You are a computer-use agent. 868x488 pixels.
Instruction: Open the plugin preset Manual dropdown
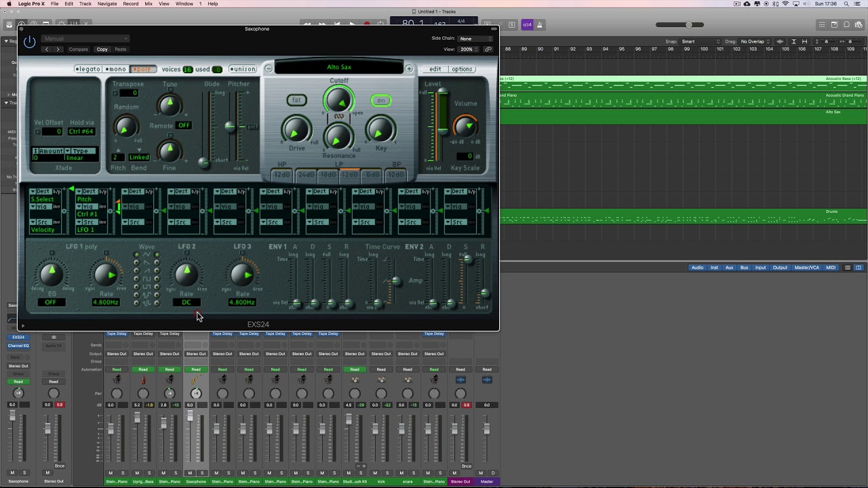[x=85, y=39]
